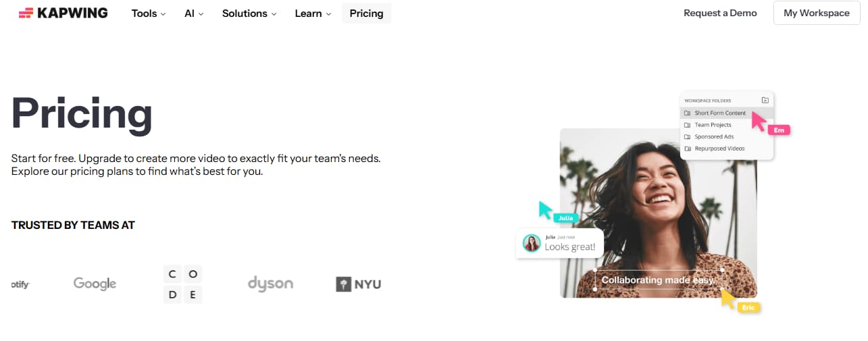Screen dimensions: 868x341
Task: Click the Request a Demo link
Action: click(720, 13)
